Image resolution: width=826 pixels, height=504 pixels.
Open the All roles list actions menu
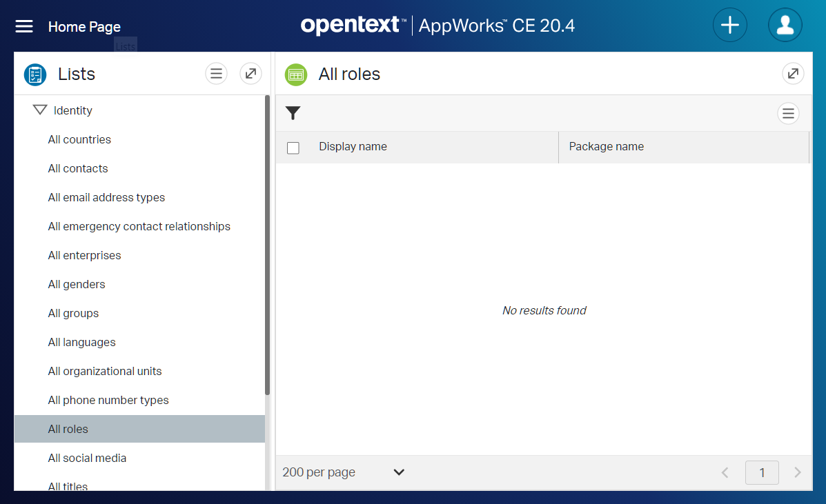(x=788, y=113)
